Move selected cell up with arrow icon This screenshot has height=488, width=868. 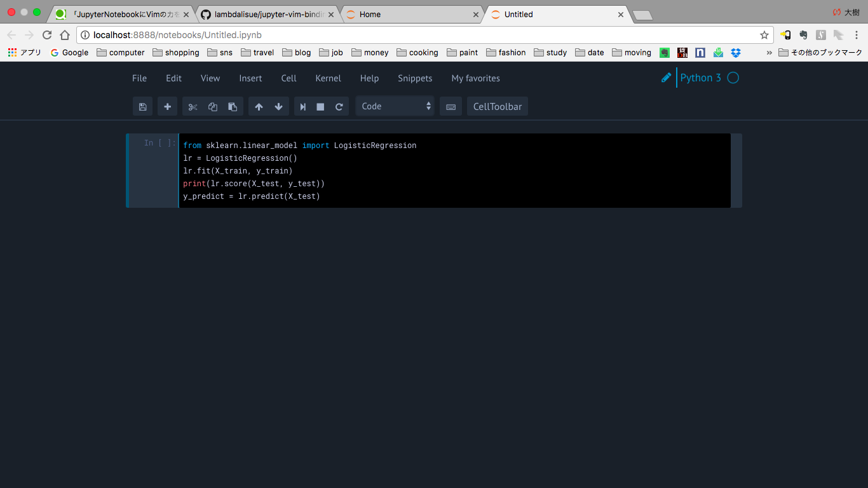(259, 107)
